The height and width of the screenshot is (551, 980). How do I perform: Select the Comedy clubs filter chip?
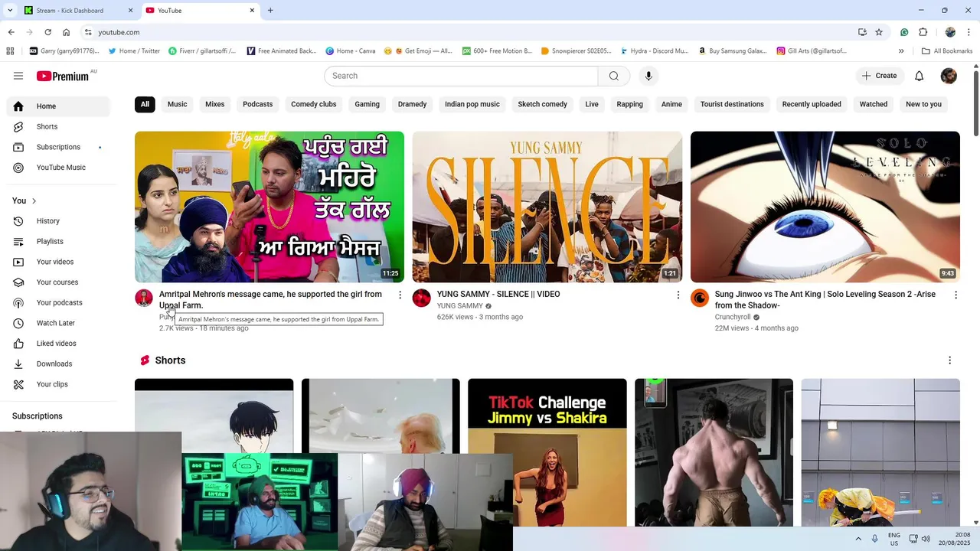[314, 104]
